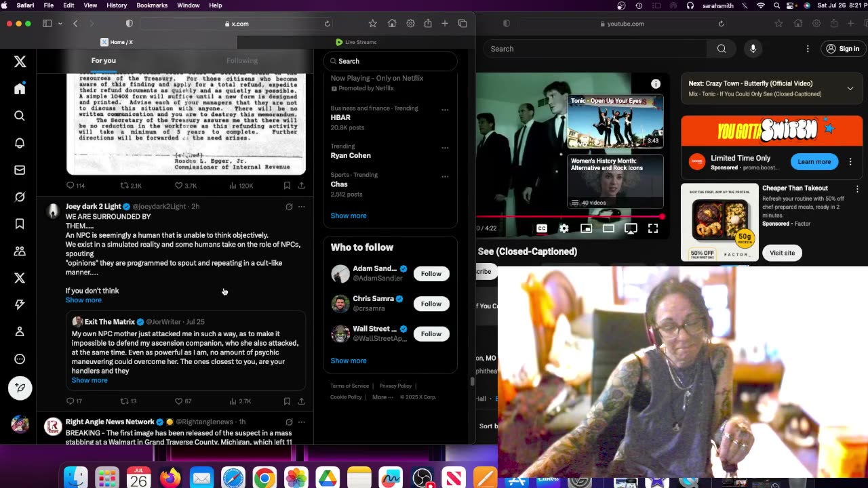The height and width of the screenshot is (488, 868).
Task: Click X search input field
Action: tap(390, 61)
